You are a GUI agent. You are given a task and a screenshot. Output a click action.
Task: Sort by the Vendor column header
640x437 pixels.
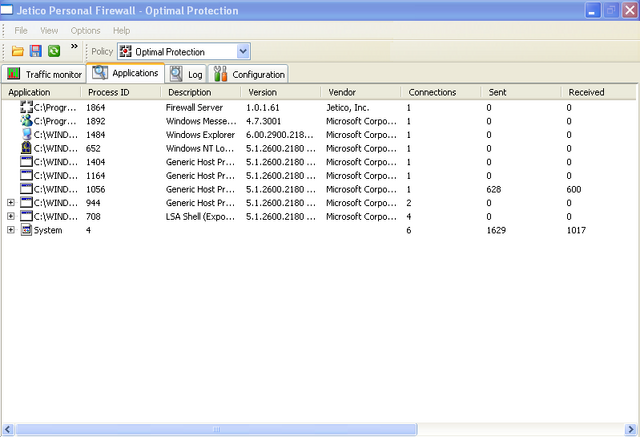361,92
